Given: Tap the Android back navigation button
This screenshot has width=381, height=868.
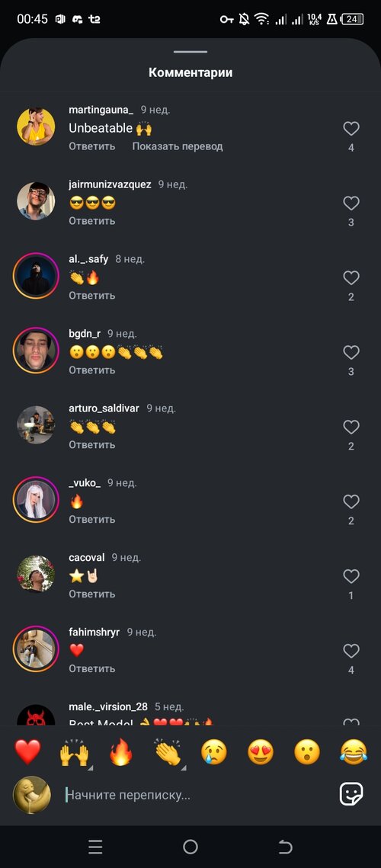Looking at the screenshot, I should 285,847.
